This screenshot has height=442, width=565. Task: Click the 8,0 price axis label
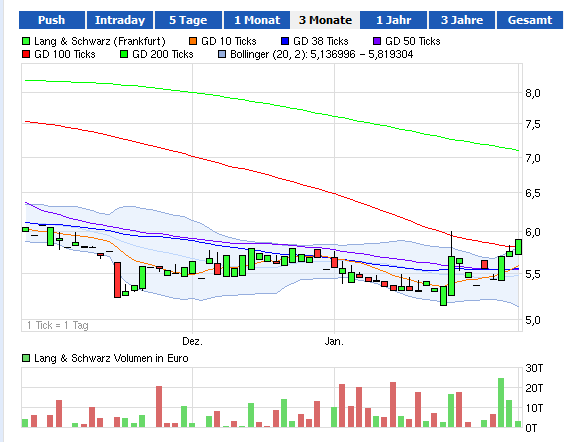tap(533, 93)
